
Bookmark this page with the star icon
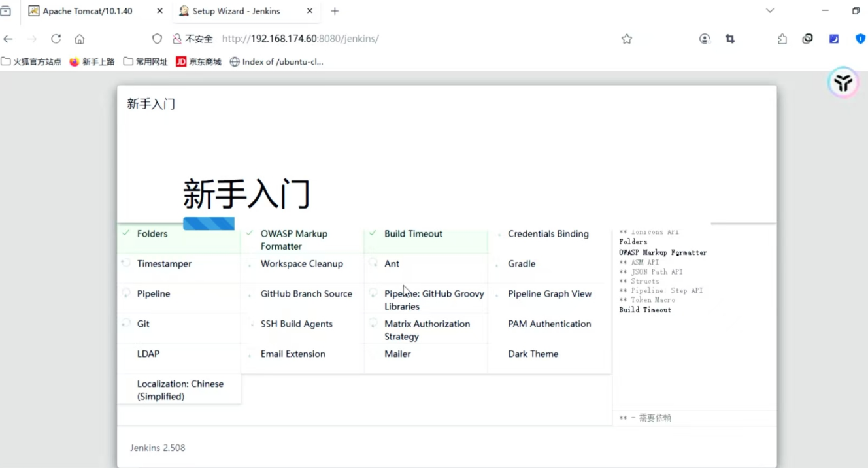point(627,39)
